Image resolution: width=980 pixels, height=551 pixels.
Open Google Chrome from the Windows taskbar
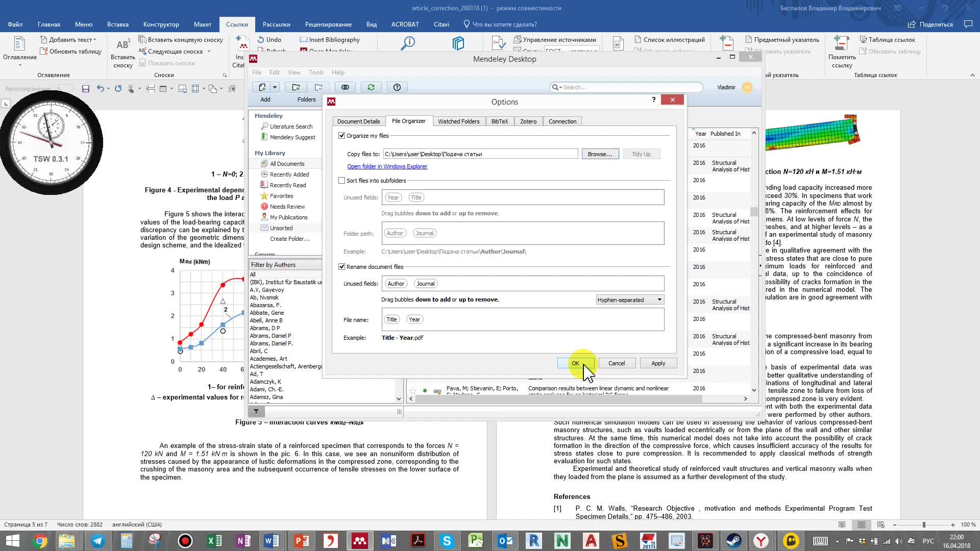(x=40, y=541)
